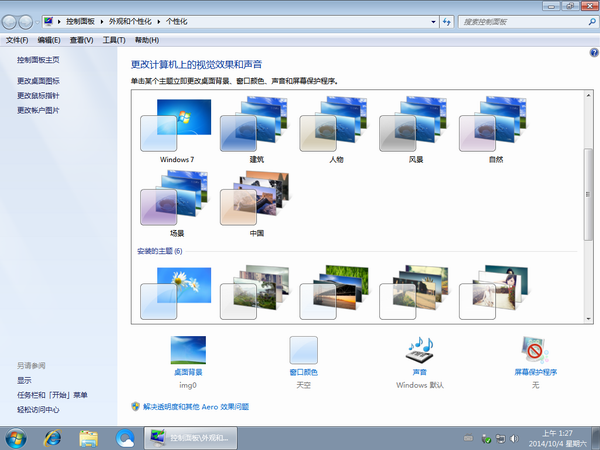Open 轻松访问中心 link
Screen dimensions: 600x450
(x=38, y=409)
